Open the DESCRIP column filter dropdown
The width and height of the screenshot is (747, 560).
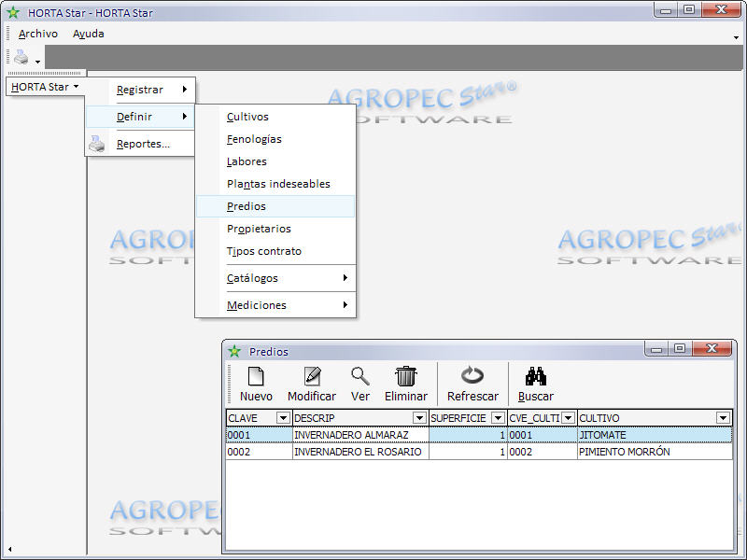click(x=419, y=418)
